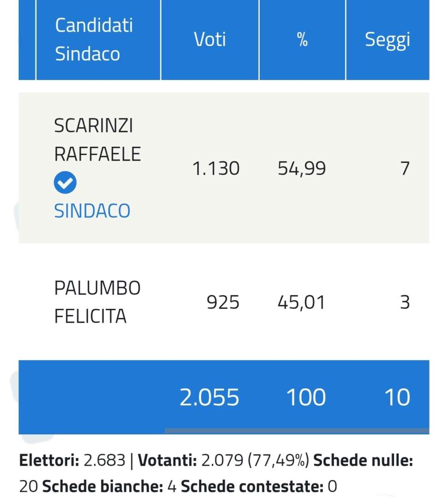The width and height of the screenshot is (448, 497).
Task: Click the Voti column header
Action: 210,39
